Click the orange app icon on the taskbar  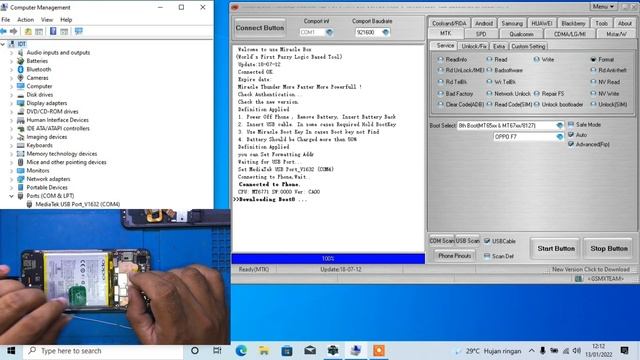click(379, 351)
